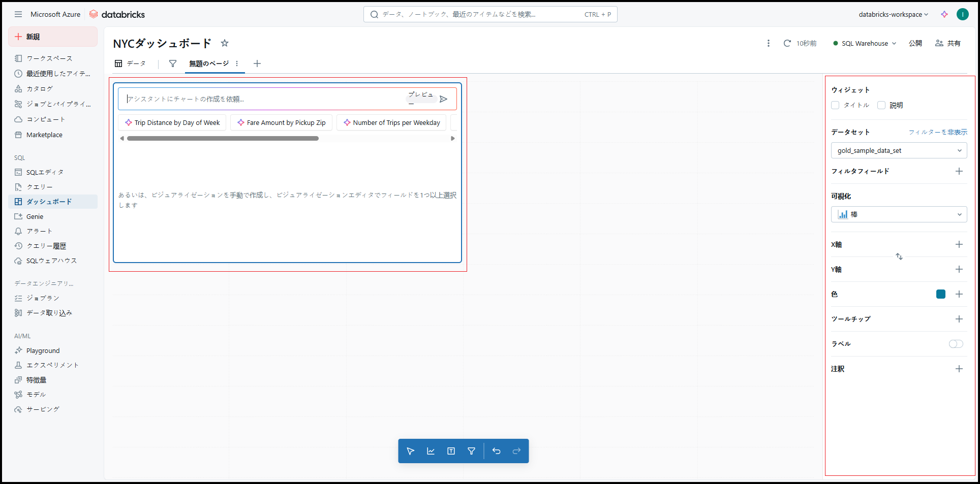This screenshot has height=484, width=980.
Task: Open データ取り込み in the sidebar
Action: [x=53, y=313]
